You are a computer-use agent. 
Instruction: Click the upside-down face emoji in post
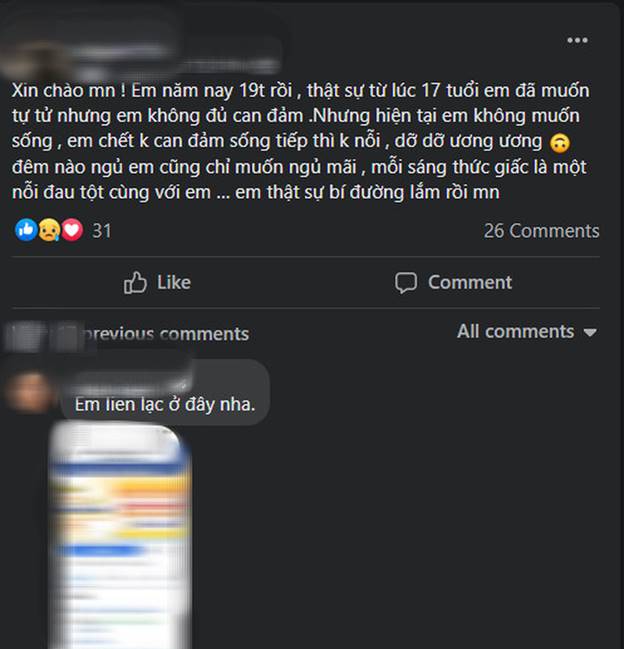(559, 143)
